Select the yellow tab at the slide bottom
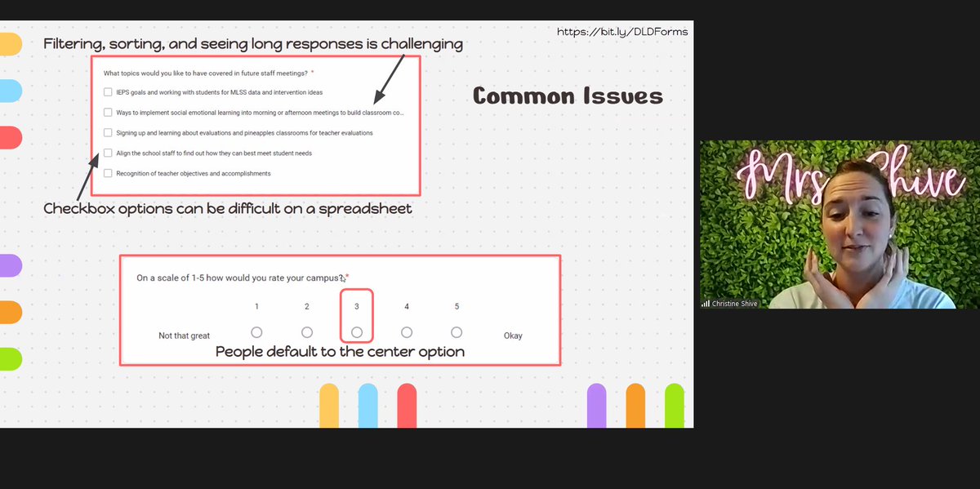 [x=329, y=404]
